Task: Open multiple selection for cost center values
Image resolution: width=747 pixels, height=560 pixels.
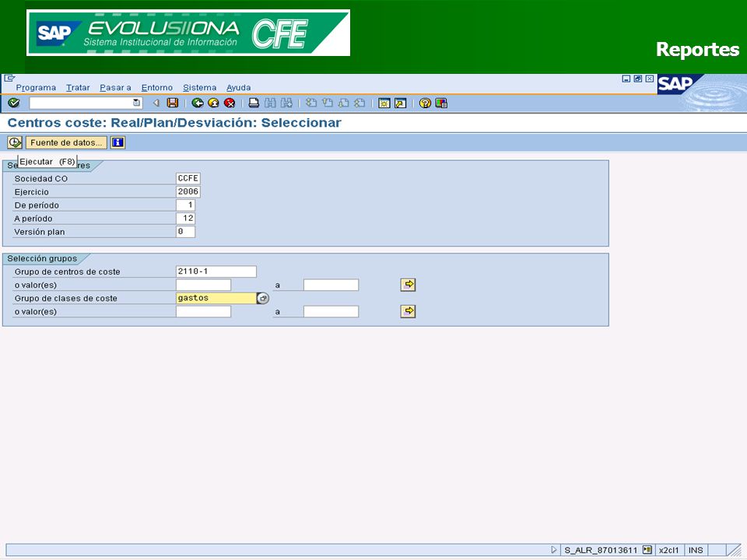Action: [x=408, y=285]
